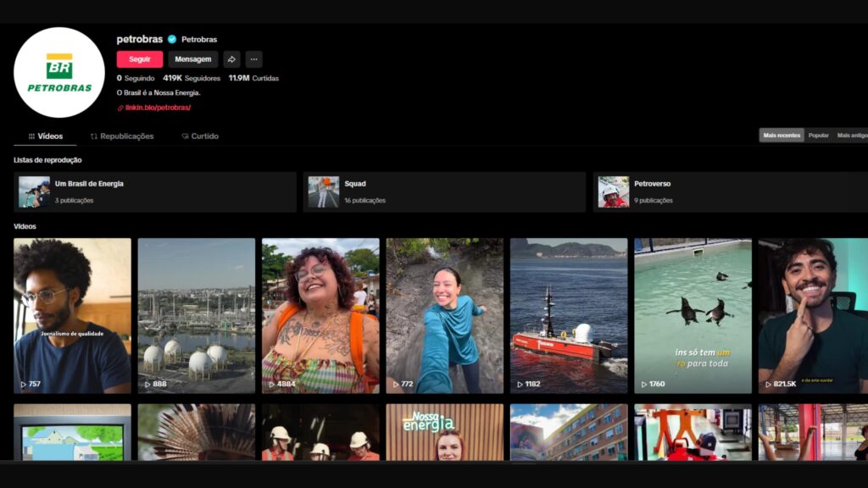The image size is (868, 488).
Task: Play the selfie video with 772 views
Action: tap(444, 316)
